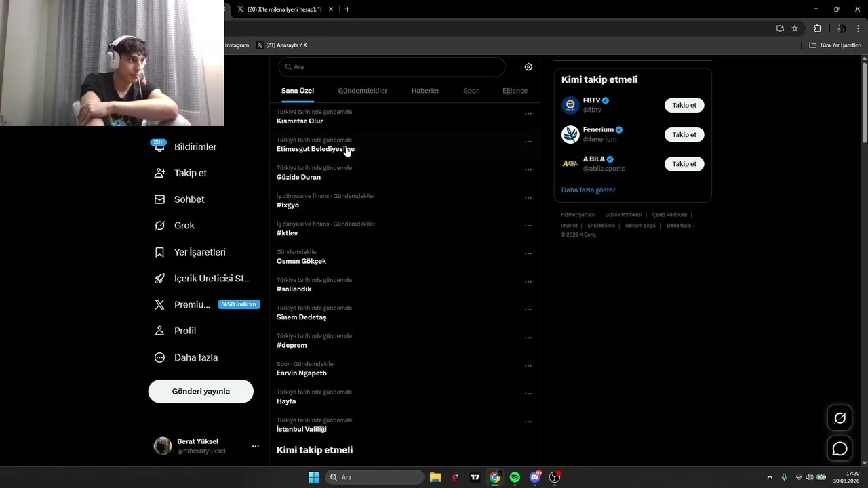Click the Windows taskbar search box

pyautogui.click(x=375, y=477)
